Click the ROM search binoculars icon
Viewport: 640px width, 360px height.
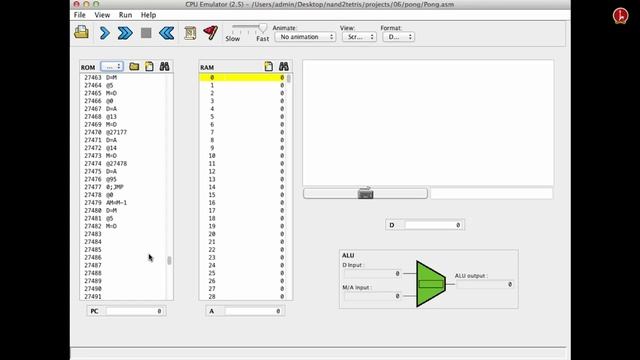click(164, 67)
